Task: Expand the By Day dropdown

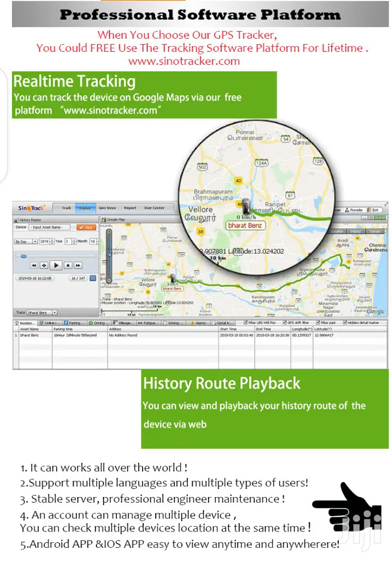Action: [26, 242]
